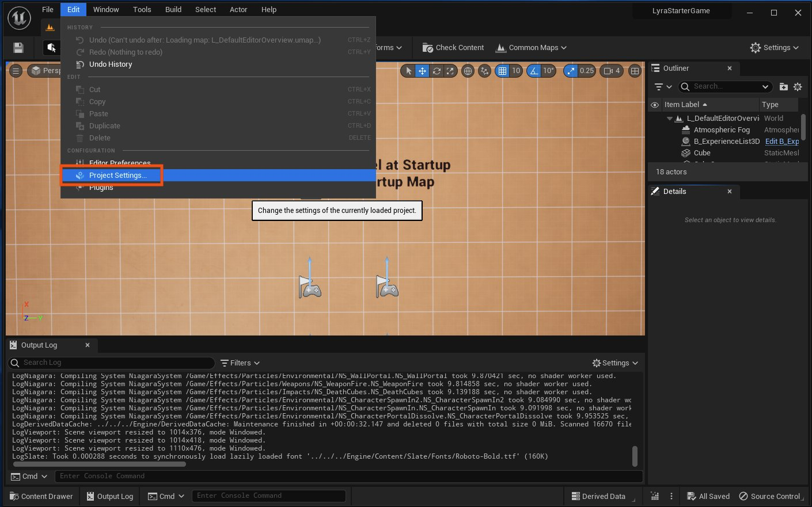Add a new folder in the Outliner

coord(784,87)
